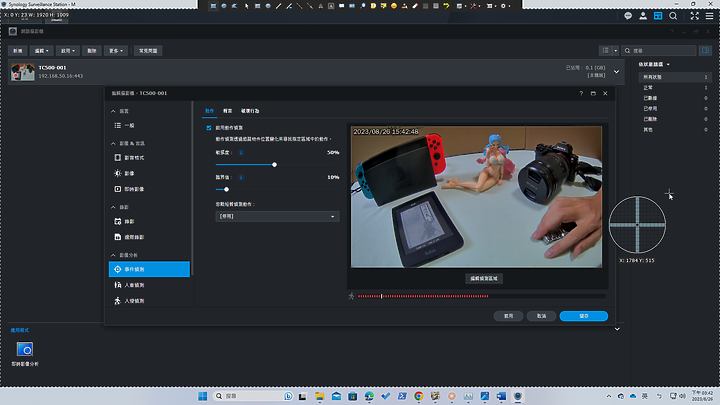Click the edit detection area button under preview
Viewport: 720px width, 405px height.
[x=484, y=278]
